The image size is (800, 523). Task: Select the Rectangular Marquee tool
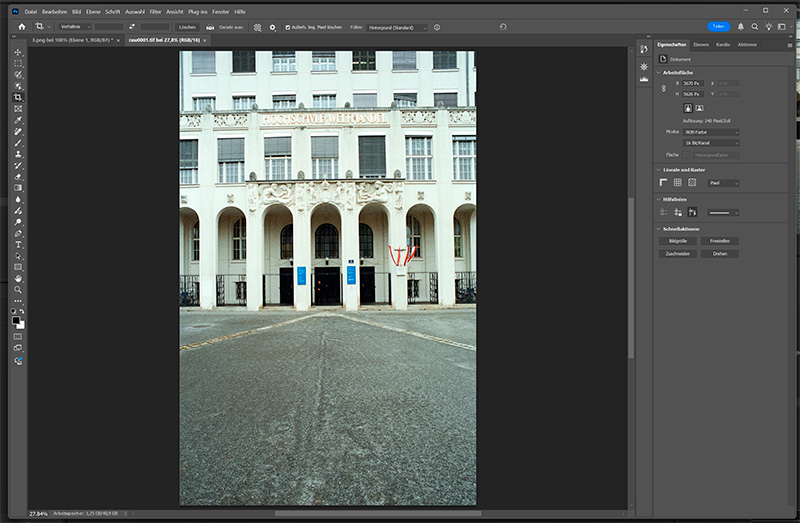18,63
